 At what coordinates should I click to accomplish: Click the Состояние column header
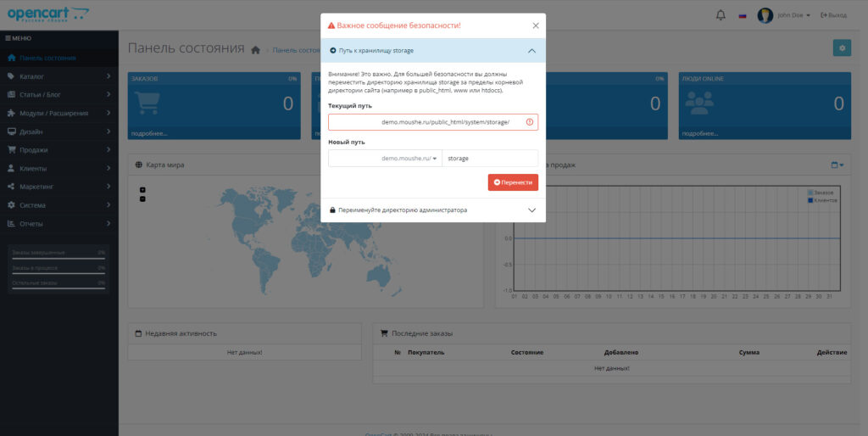click(x=527, y=352)
